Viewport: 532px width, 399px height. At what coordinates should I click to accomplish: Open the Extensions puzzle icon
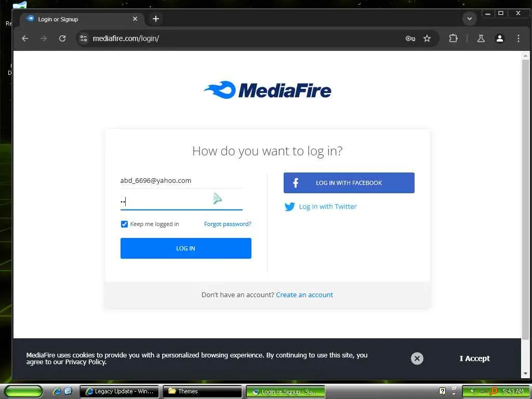click(x=453, y=38)
